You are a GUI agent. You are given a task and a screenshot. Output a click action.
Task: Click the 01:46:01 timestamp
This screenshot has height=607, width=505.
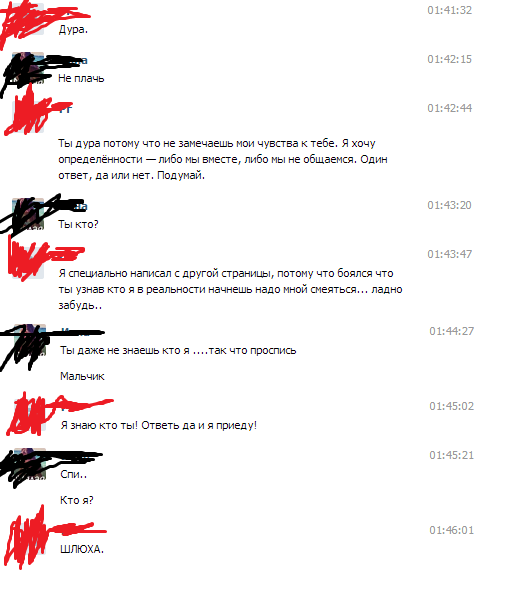pos(451,530)
